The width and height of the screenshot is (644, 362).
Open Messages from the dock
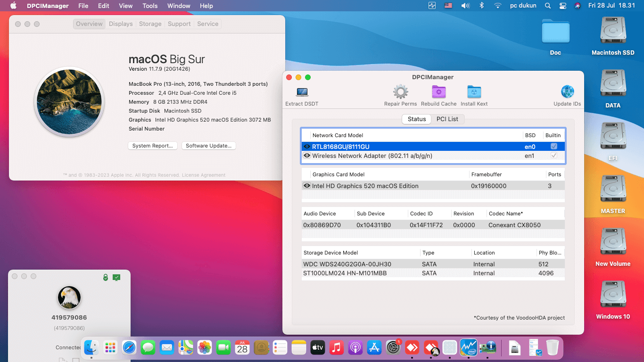pyautogui.click(x=148, y=348)
